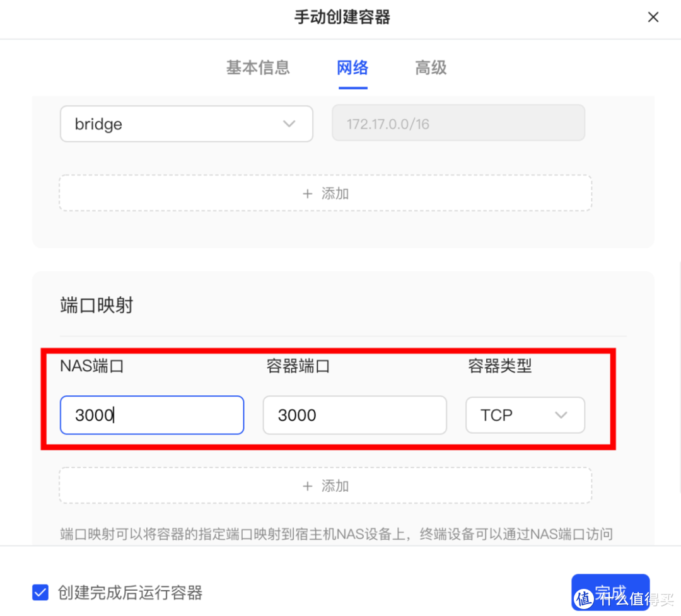The width and height of the screenshot is (681, 616).
Task: Click the plus icon in the lower 添加 button
Action: 307,485
